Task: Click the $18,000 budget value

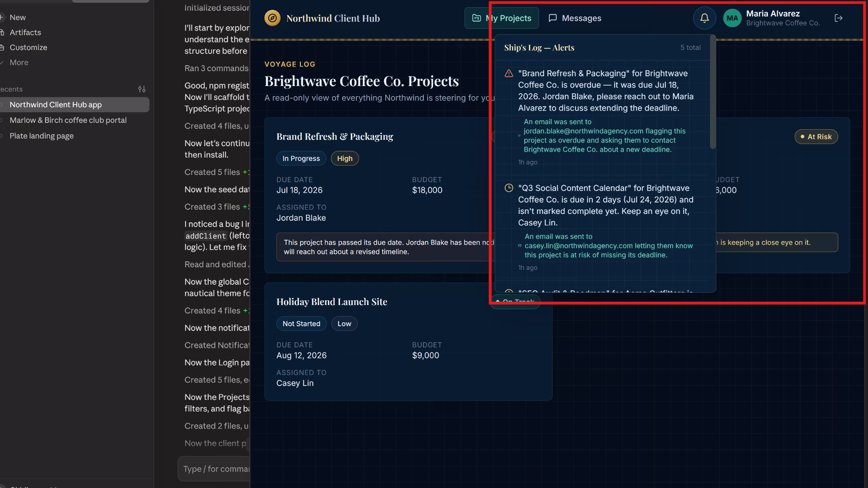Action: click(x=427, y=190)
